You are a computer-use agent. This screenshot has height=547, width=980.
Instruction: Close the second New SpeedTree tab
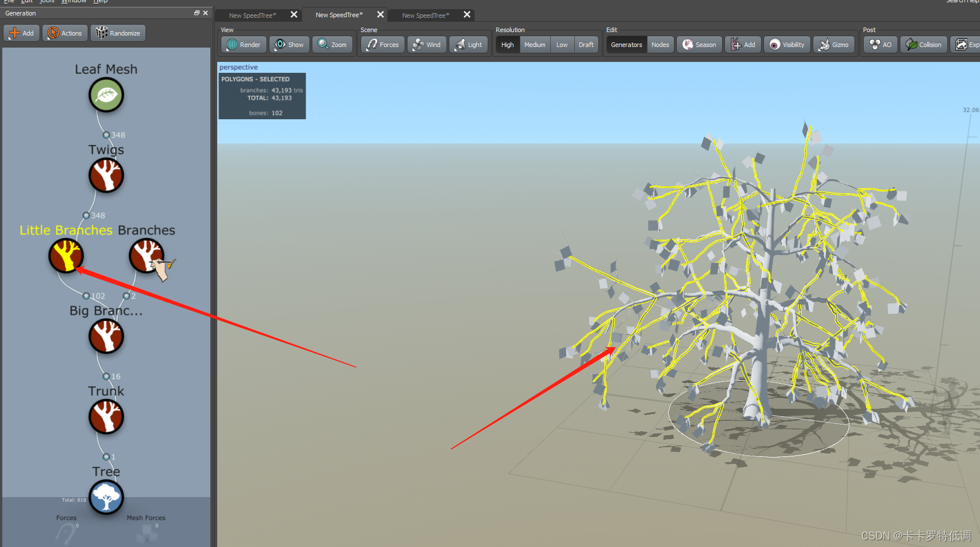(381, 15)
